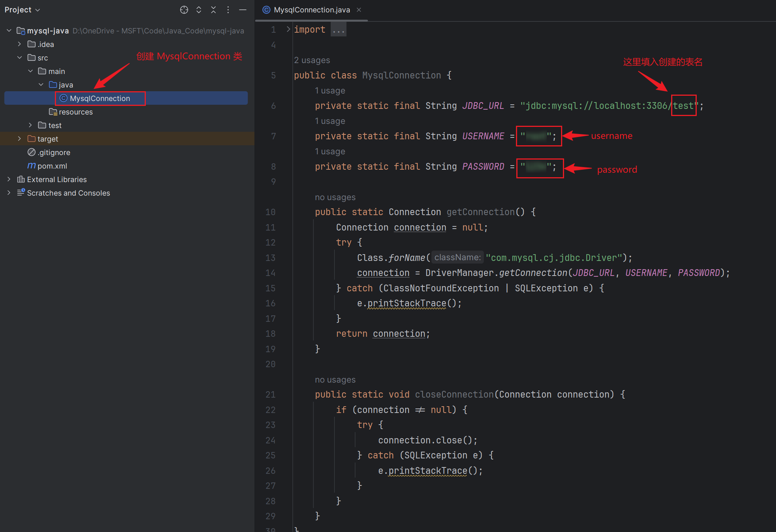Screen dimensions: 776x532
Task: Select the mysql-java project module icon
Action: [x=21, y=31]
